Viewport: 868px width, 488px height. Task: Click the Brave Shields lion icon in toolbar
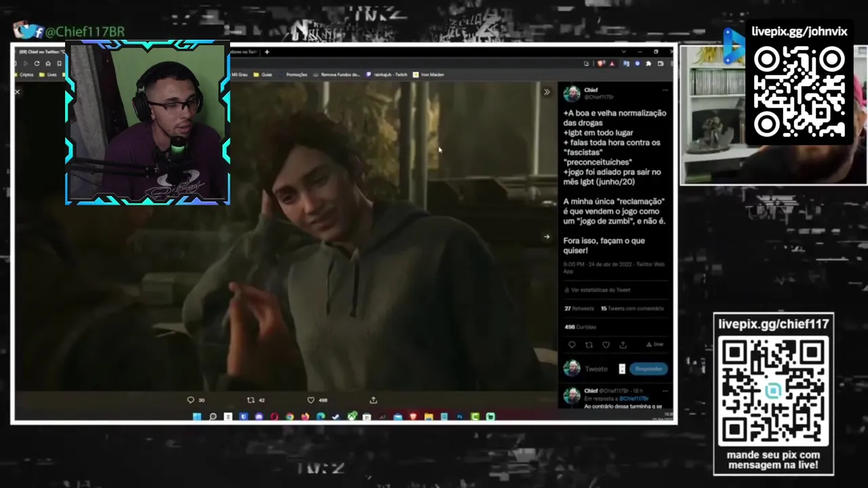pyautogui.click(x=600, y=64)
